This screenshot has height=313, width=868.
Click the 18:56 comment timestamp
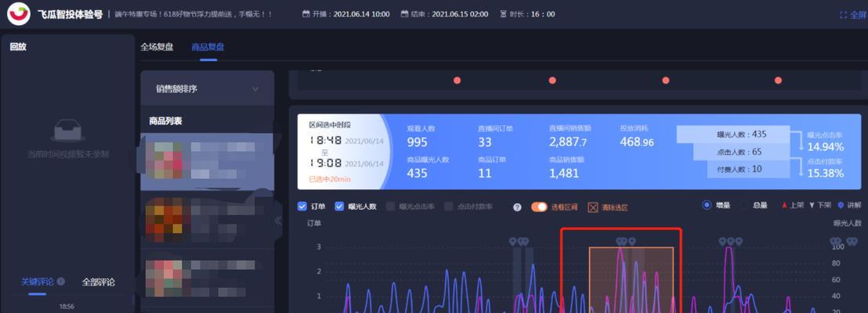pyautogui.click(x=67, y=307)
